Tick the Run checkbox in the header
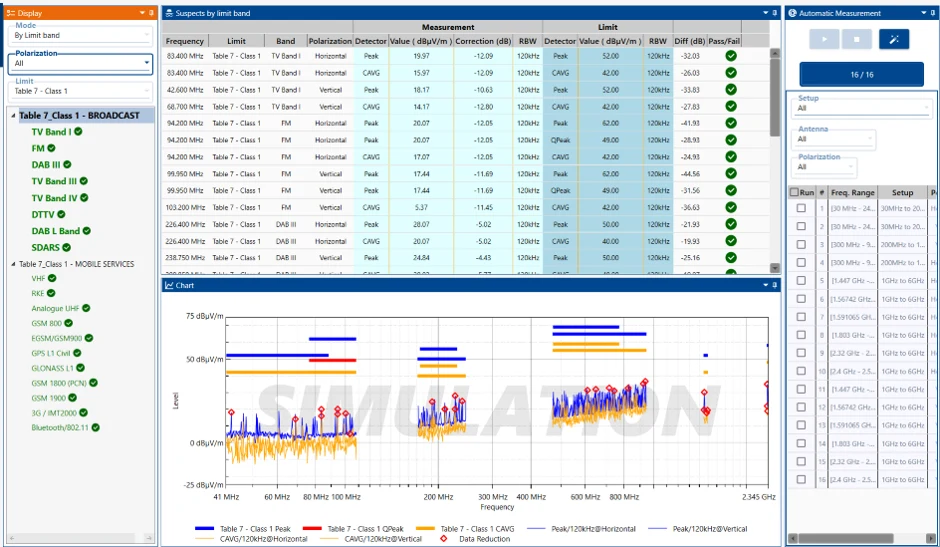This screenshot has width=940, height=547. tap(794, 193)
